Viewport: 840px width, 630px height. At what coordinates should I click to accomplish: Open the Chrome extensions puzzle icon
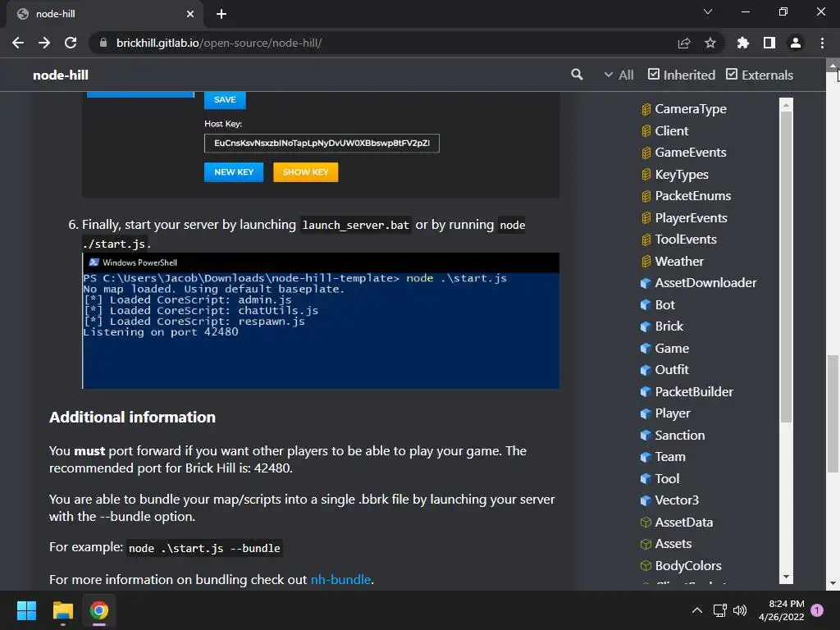pyautogui.click(x=742, y=43)
